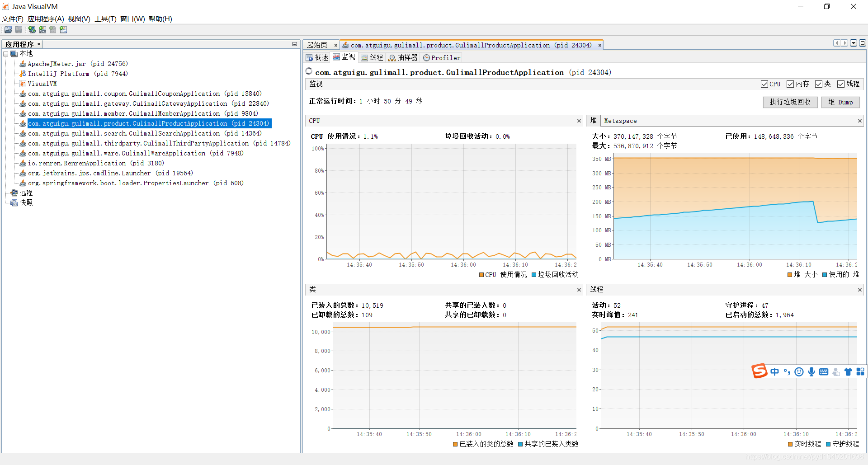
Task: Click the 执行垃圾回收 button
Action: 790,102
